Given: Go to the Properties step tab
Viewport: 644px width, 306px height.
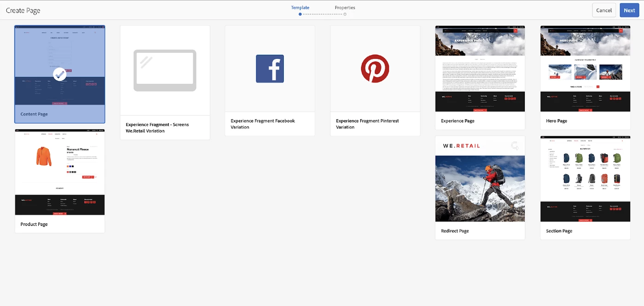Looking at the screenshot, I should (345, 7).
